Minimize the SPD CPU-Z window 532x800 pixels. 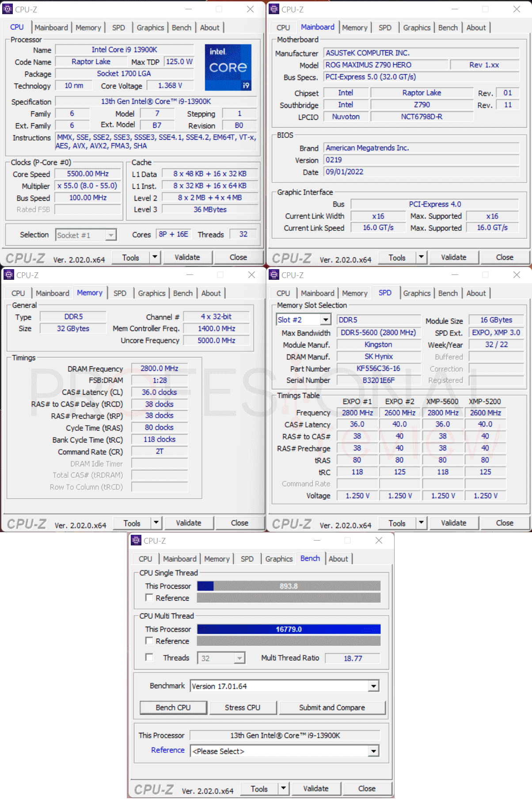[x=455, y=274]
